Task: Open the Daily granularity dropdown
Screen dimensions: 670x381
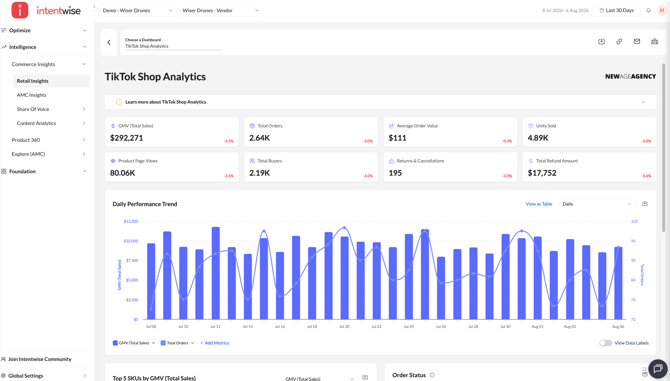Action: pos(597,204)
